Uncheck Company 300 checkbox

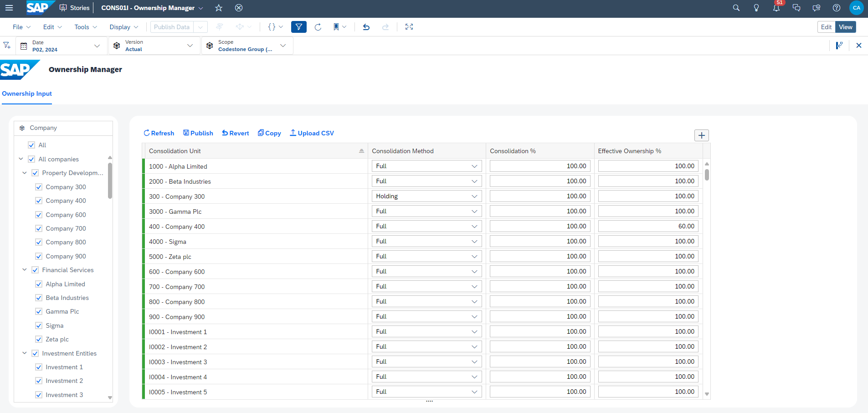click(39, 187)
